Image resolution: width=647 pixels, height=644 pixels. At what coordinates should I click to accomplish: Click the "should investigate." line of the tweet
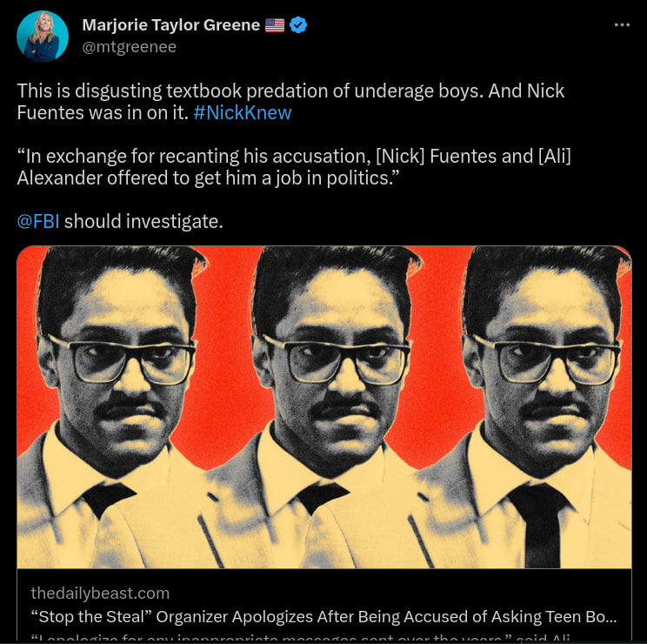143,221
